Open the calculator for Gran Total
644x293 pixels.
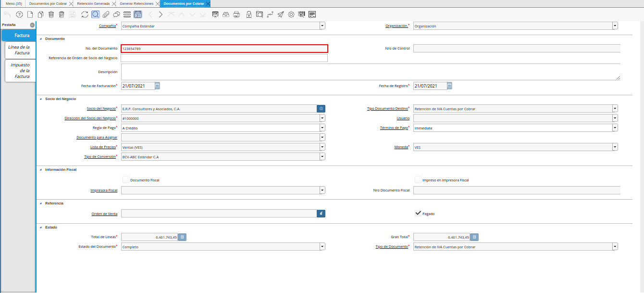[x=474, y=237]
